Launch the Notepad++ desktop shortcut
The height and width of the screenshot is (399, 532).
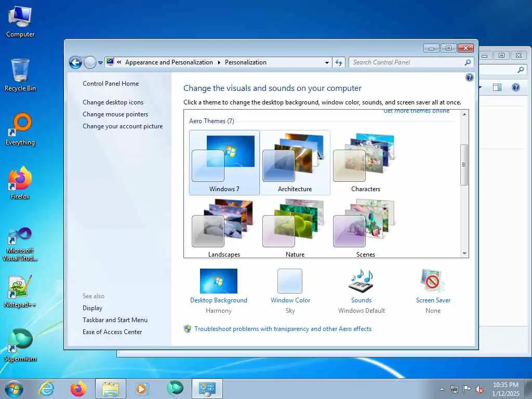click(20, 291)
